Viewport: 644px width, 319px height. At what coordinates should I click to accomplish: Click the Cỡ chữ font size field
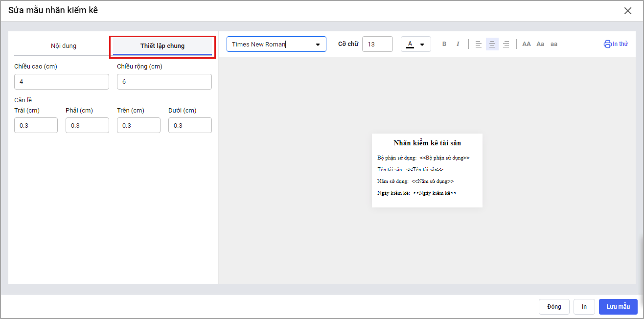click(x=377, y=44)
